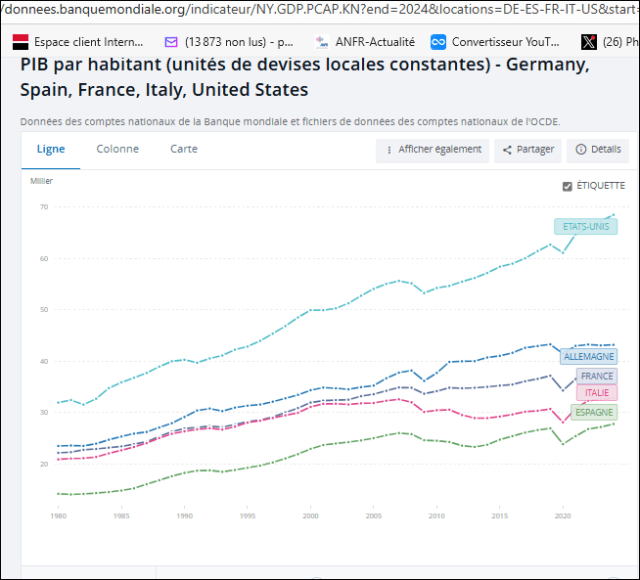This screenshot has width=640, height=580.
Task: Click the X bookmark icon
Action: pos(589,42)
